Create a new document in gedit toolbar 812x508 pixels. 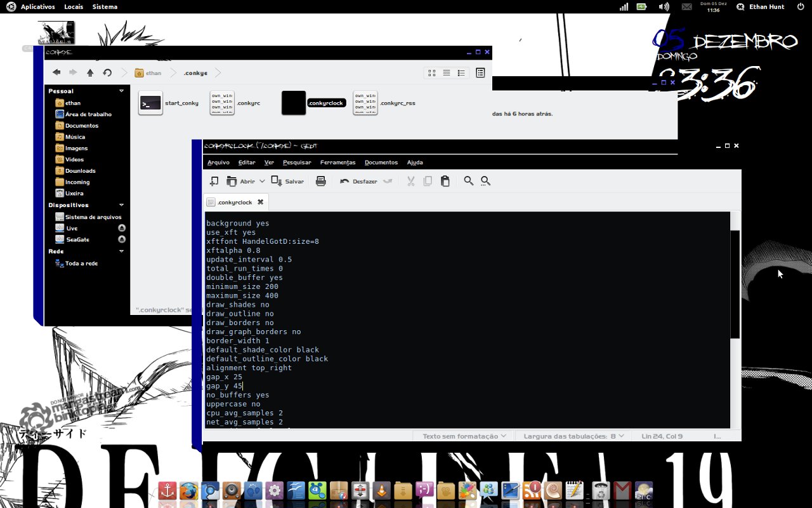pos(214,181)
